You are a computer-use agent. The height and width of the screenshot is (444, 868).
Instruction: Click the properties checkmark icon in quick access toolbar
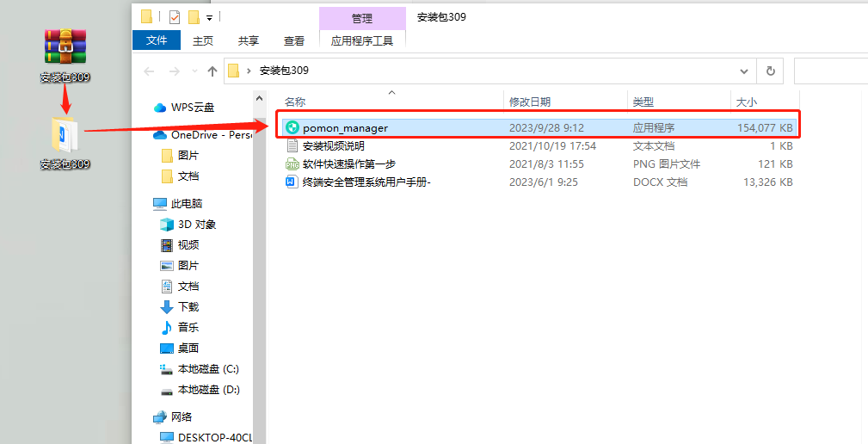click(175, 17)
